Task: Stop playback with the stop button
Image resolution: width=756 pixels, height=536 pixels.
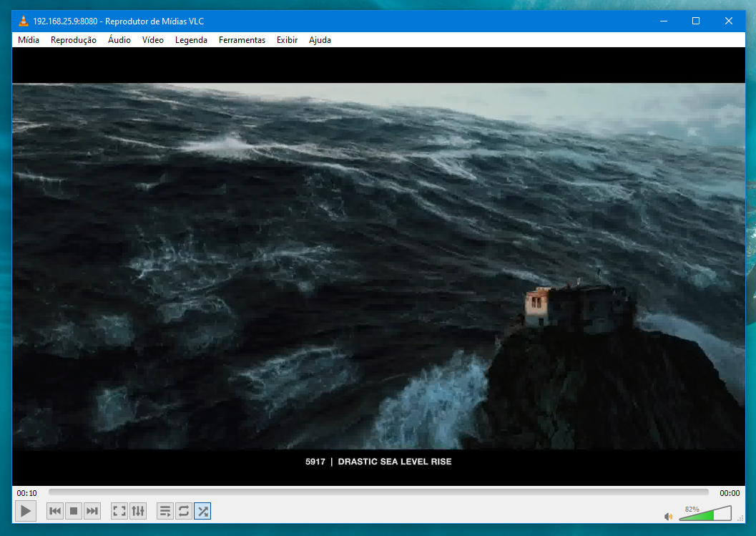Action: [73, 511]
